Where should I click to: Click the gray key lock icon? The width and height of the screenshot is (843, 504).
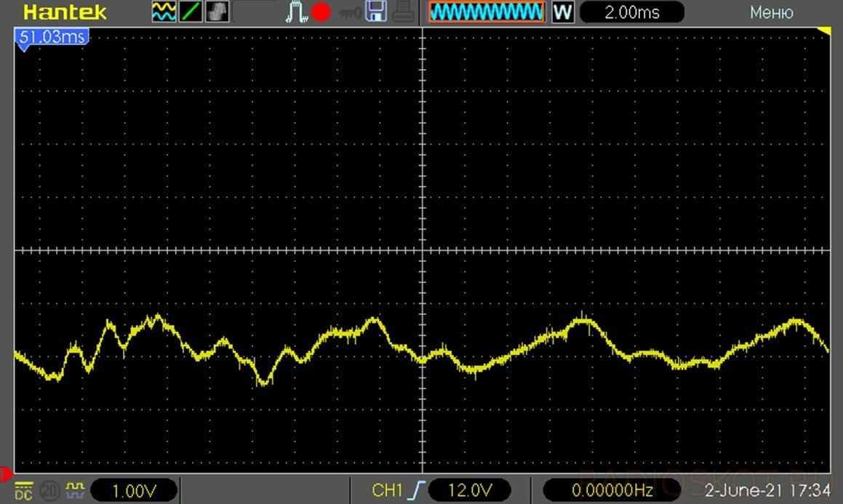click(x=348, y=12)
